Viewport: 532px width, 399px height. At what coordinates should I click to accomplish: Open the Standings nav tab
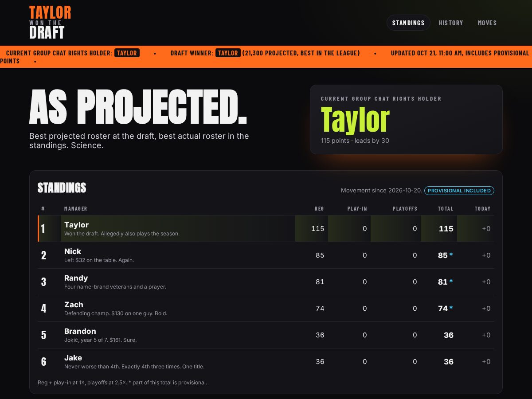click(x=408, y=23)
